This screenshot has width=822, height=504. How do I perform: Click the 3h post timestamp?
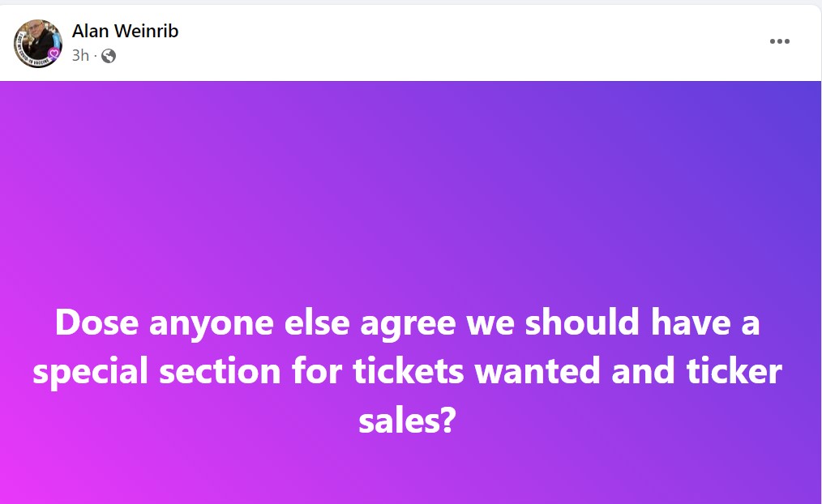pos(80,56)
